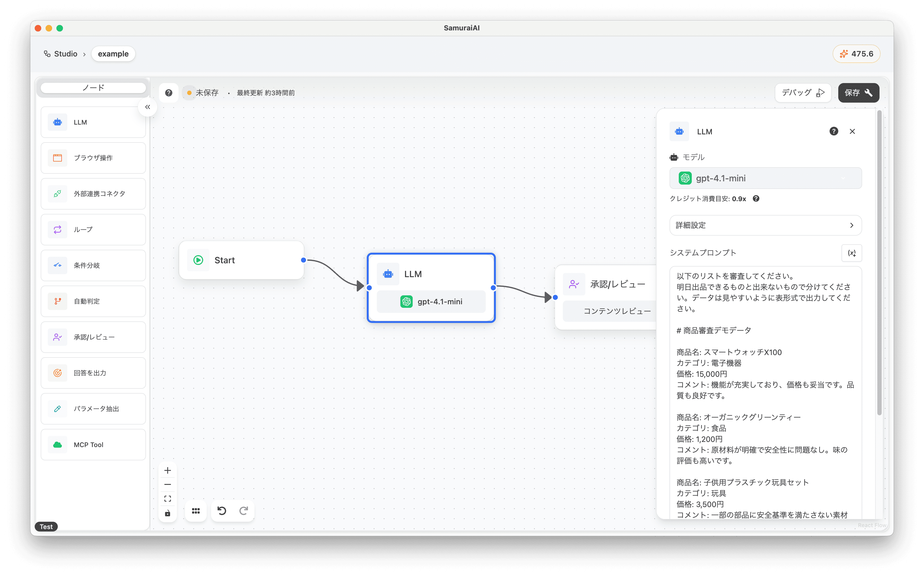Select the ノード tab
Image resolution: width=924 pixels, height=576 pixels.
click(93, 88)
